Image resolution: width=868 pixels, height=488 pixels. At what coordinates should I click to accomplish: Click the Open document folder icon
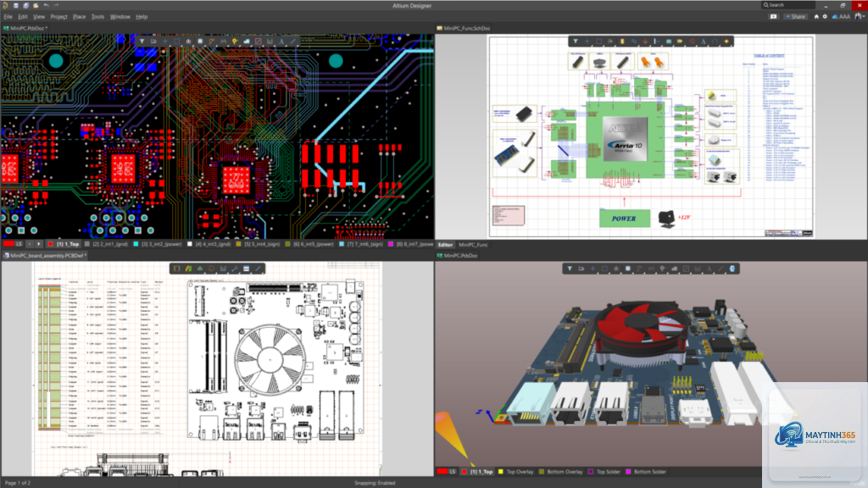36,6
